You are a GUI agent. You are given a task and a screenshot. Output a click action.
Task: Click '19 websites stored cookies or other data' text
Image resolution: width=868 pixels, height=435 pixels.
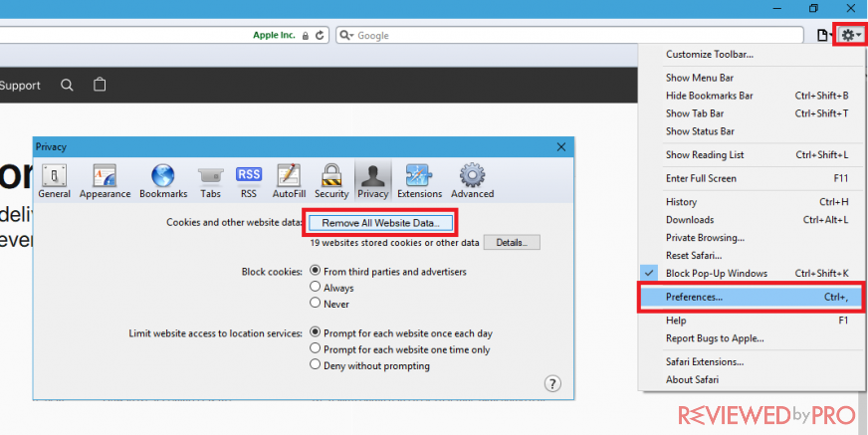[x=395, y=243]
